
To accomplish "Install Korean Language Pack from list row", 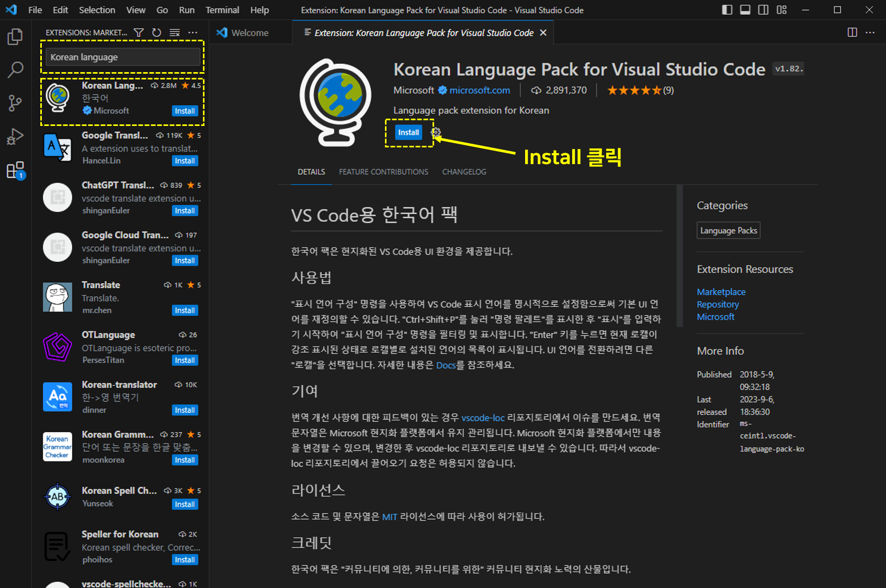I will tap(185, 111).
